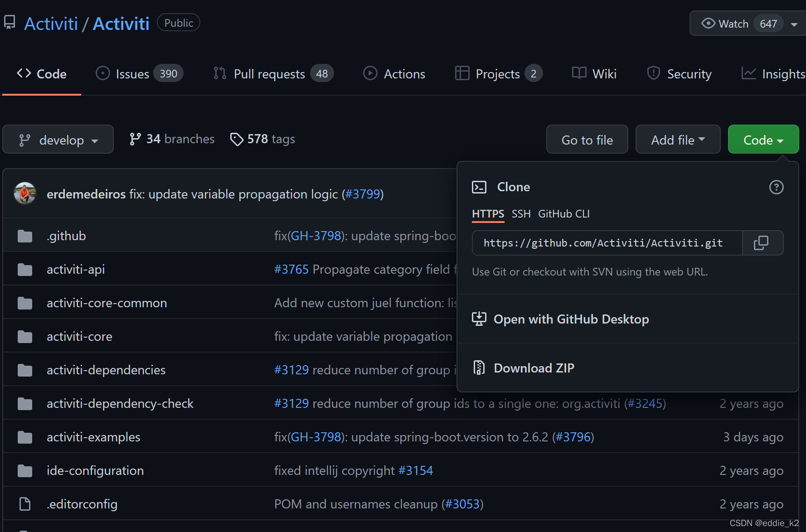806x532 pixels.
Task: Click the #3765 link in activiti-api row
Action: pos(291,270)
